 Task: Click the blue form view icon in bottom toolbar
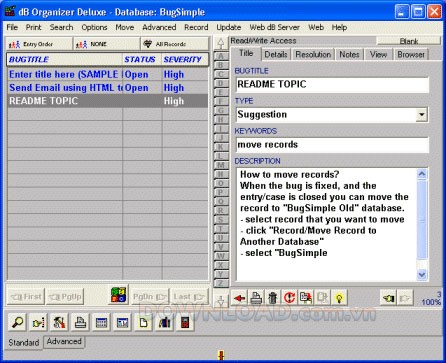point(122,322)
